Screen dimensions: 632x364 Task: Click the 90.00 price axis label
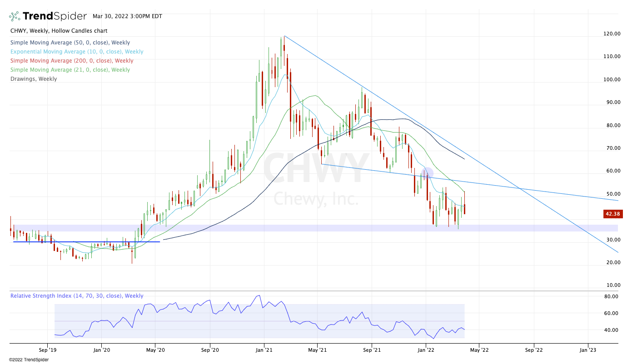click(613, 102)
